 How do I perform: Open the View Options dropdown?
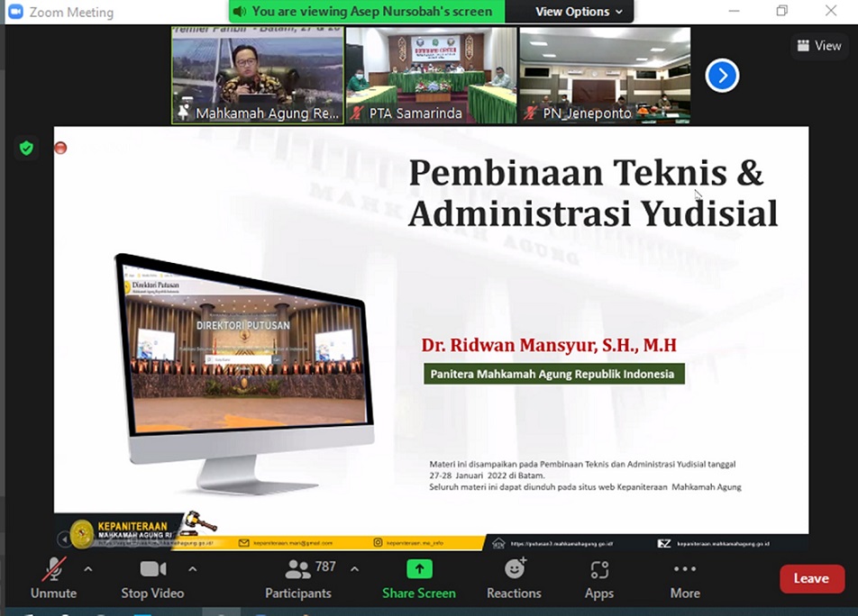tap(579, 12)
